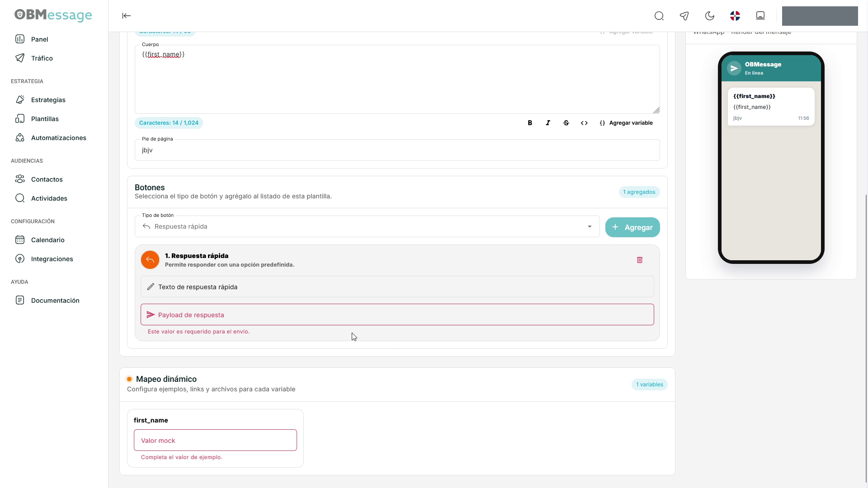Click the paper plane send icon in header
Screen dimensions: 868x488
point(684,16)
